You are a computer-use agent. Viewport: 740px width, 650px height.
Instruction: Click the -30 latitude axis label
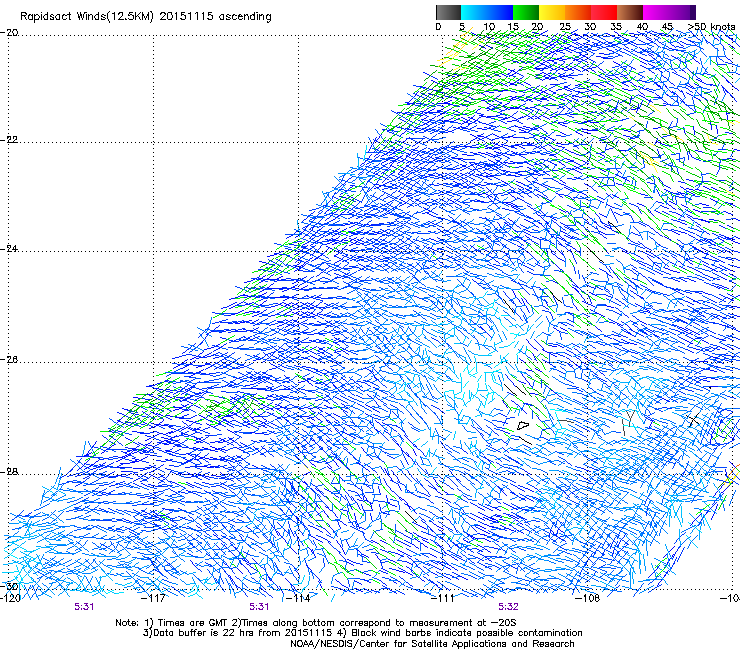point(9,586)
